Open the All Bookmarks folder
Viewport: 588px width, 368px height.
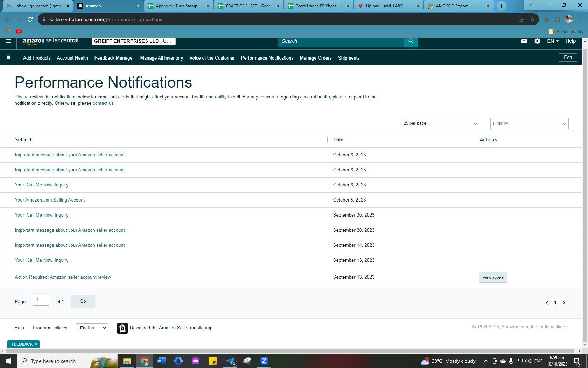point(566,32)
